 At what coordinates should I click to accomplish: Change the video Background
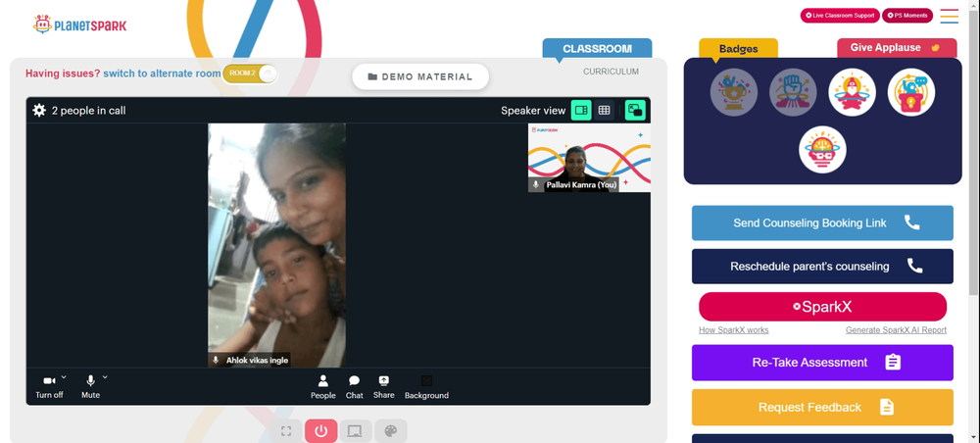coord(426,387)
